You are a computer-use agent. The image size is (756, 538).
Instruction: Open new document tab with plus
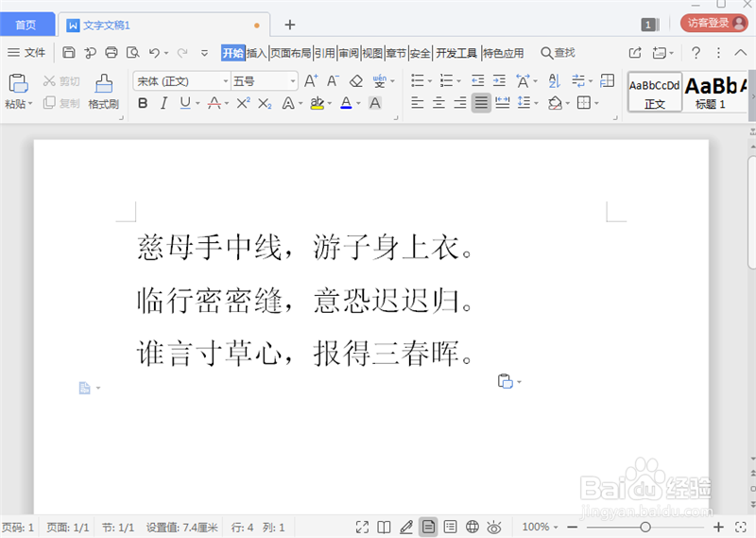pos(290,25)
